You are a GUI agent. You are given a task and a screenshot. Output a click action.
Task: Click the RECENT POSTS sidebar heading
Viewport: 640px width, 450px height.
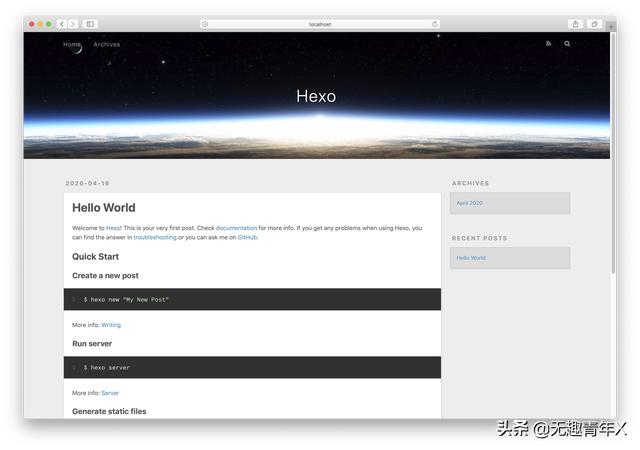(479, 238)
